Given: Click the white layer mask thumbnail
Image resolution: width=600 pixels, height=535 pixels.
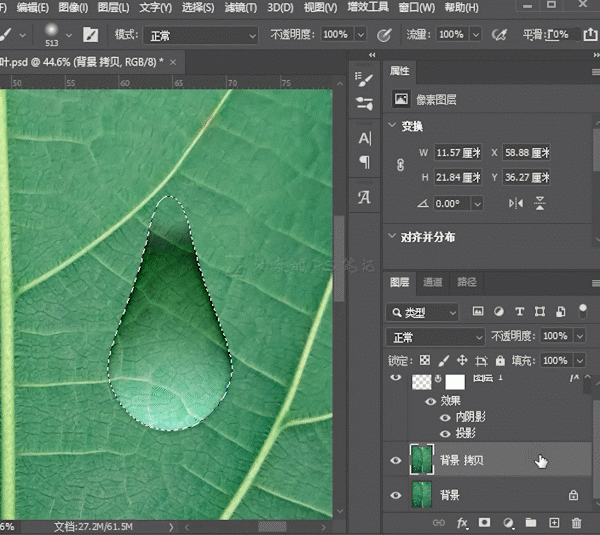Looking at the screenshot, I should click(x=455, y=382).
